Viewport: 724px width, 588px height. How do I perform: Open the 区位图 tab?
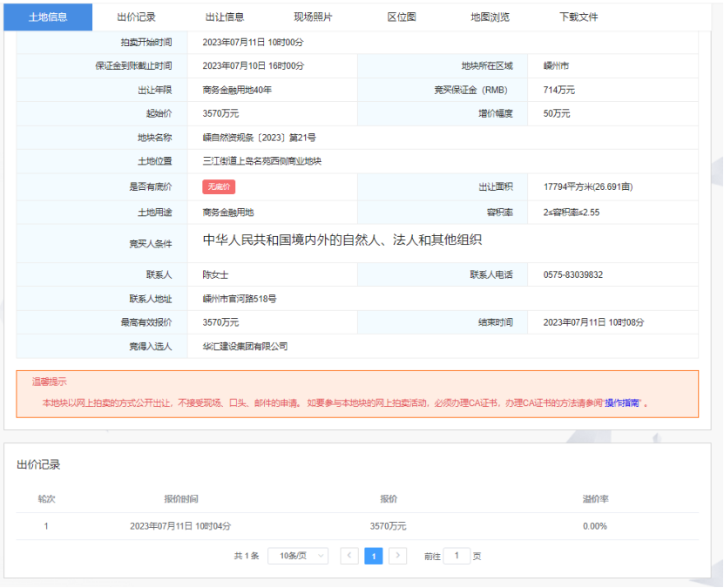pyautogui.click(x=402, y=17)
